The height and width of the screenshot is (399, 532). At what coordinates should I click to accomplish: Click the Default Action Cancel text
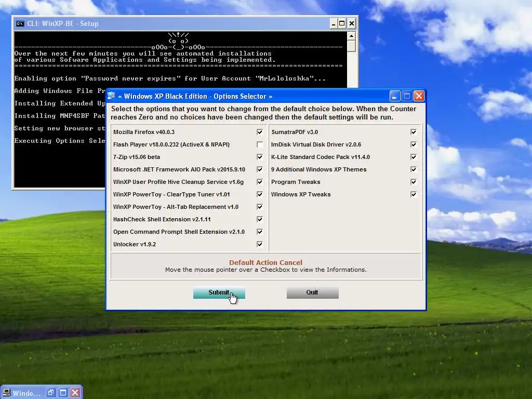tap(265, 262)
